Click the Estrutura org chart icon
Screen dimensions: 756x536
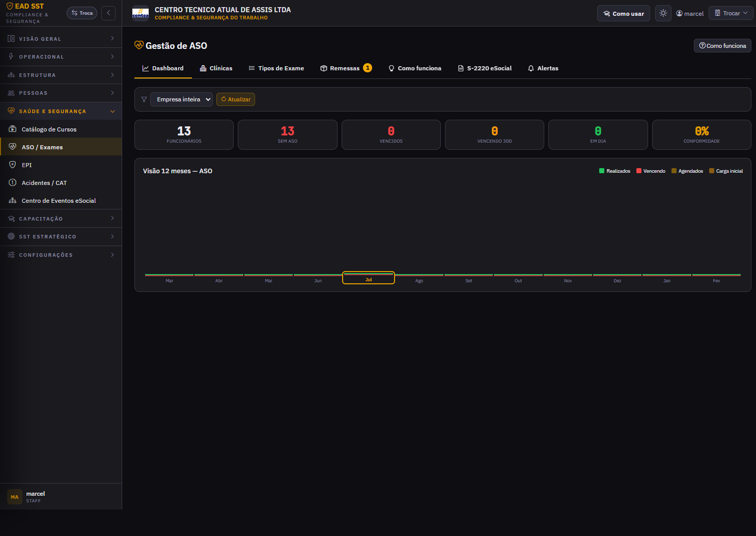click(x=11, y=75)
